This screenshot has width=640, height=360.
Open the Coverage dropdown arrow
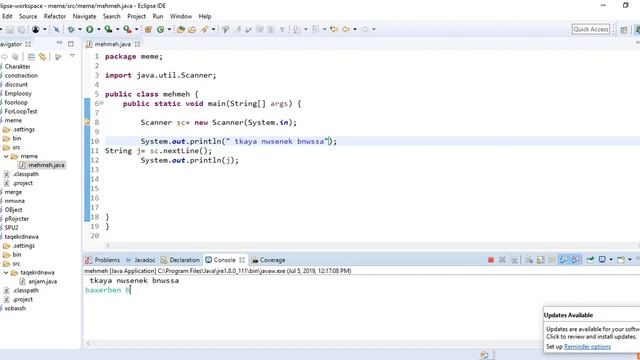[117, 29]
